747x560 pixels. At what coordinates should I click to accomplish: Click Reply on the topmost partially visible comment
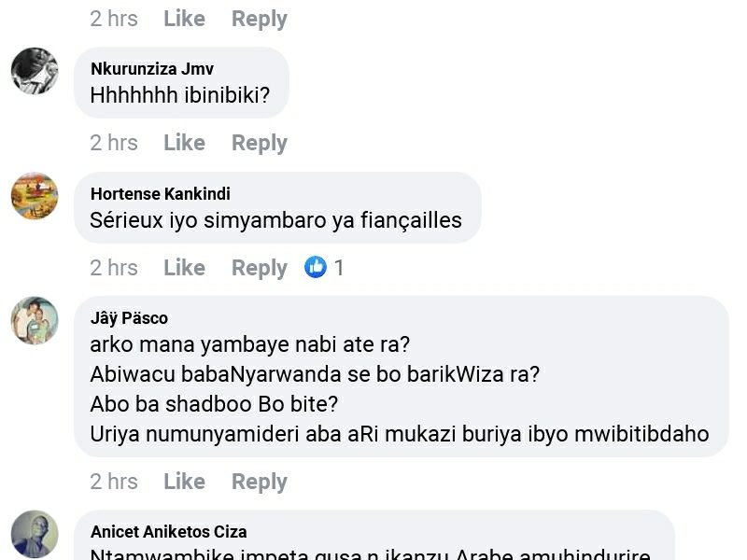tap(259, 19)
